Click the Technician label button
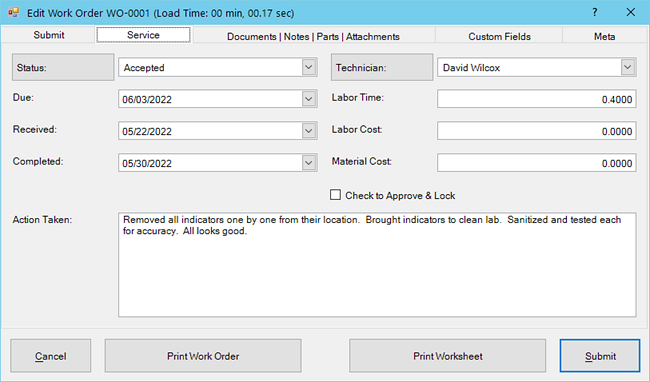650x382 pixels. (x=382, y=67)
